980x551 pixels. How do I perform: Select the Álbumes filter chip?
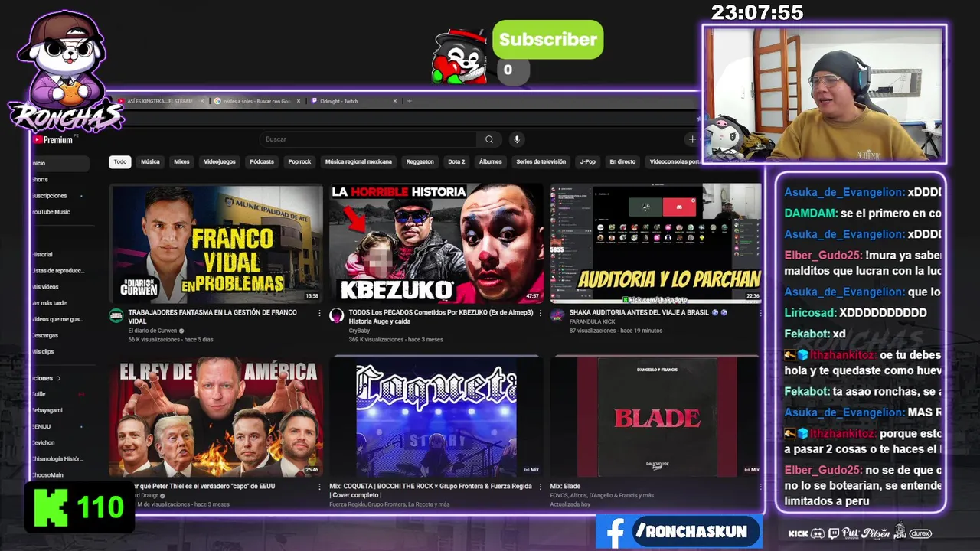click(490, 161)
